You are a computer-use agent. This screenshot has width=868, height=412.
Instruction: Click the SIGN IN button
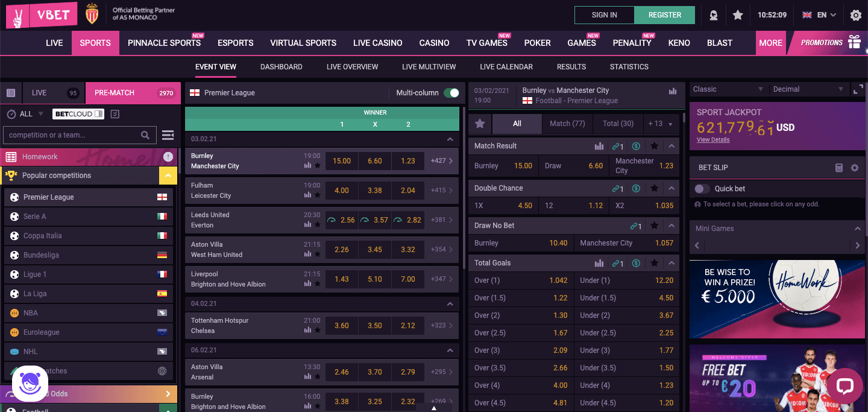[x=605, y=15]
